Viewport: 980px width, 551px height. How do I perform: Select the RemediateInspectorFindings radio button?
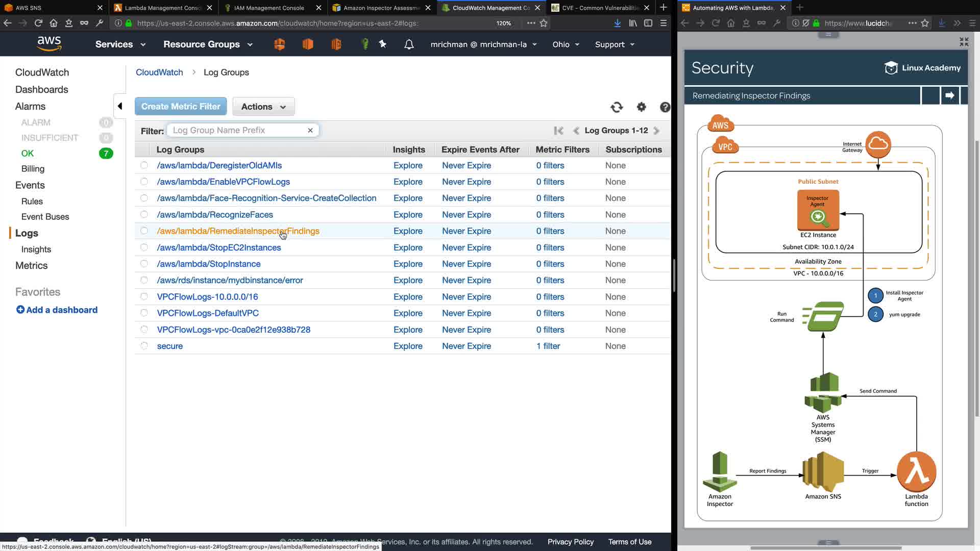pos(144,231)
